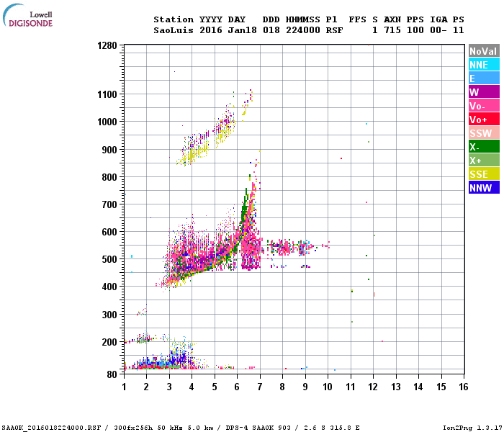This screenshot has height=432, width=504.
Task: Click the 600 height axis label
Action: click(x=109, y=232)
